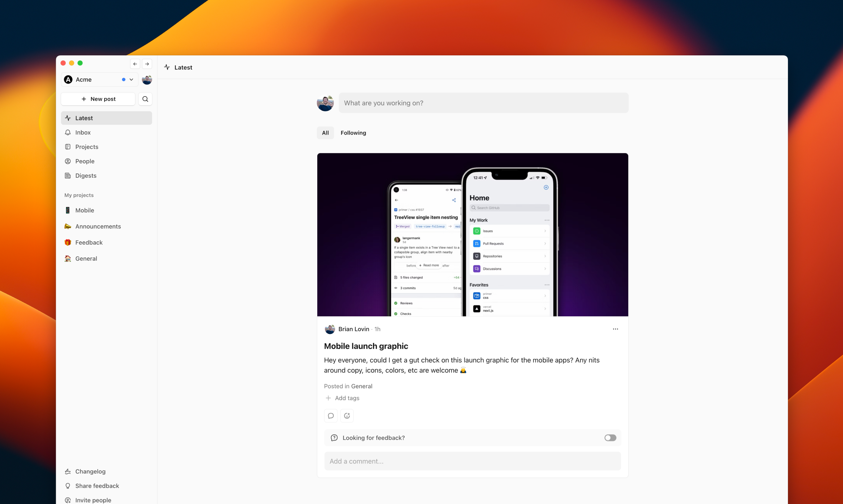Open the Mobile launch graphic post title
Screen dimensions: 843x504
[366, 346]
